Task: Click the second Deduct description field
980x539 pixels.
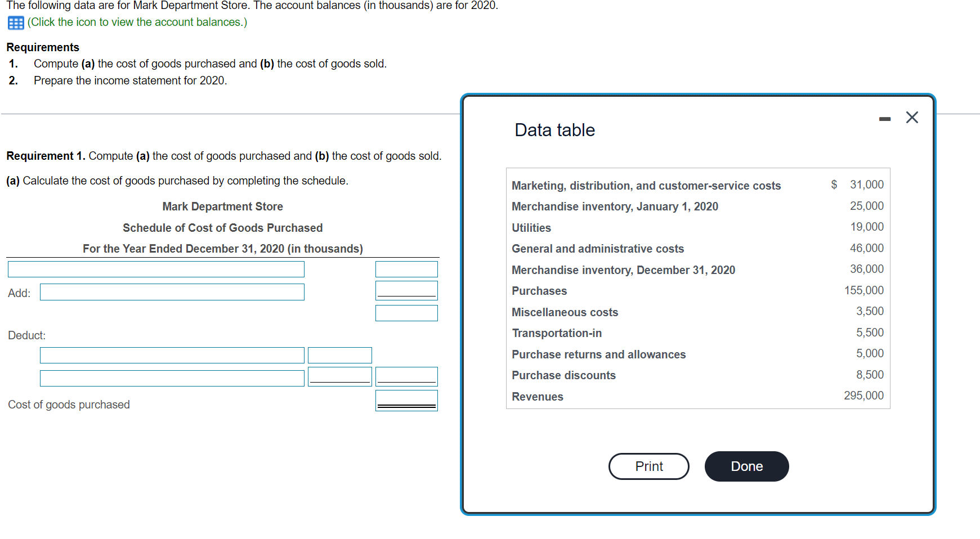Action: [172, 378]
